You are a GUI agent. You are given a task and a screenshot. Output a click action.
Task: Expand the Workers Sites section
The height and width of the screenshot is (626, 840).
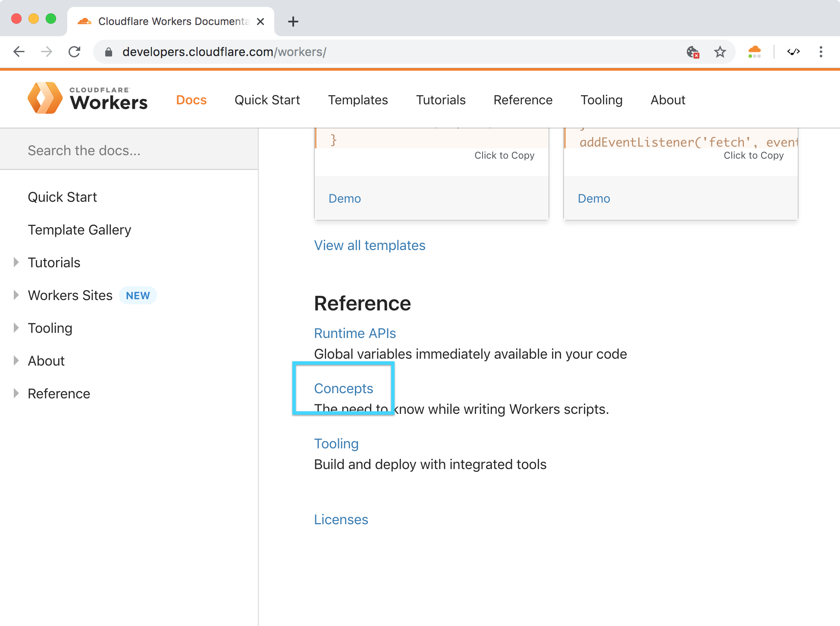coord(16,295)
